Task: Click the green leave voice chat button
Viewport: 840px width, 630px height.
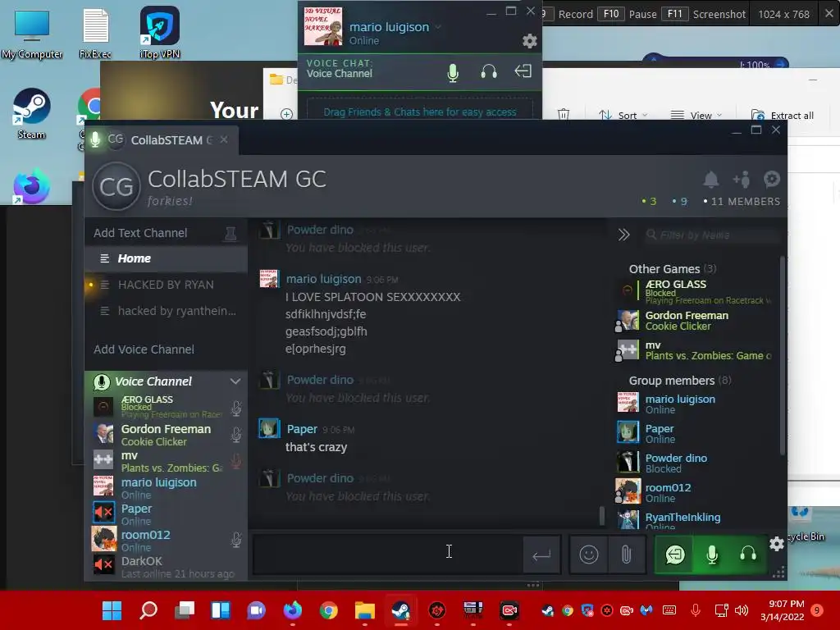Action: (675, 555)
